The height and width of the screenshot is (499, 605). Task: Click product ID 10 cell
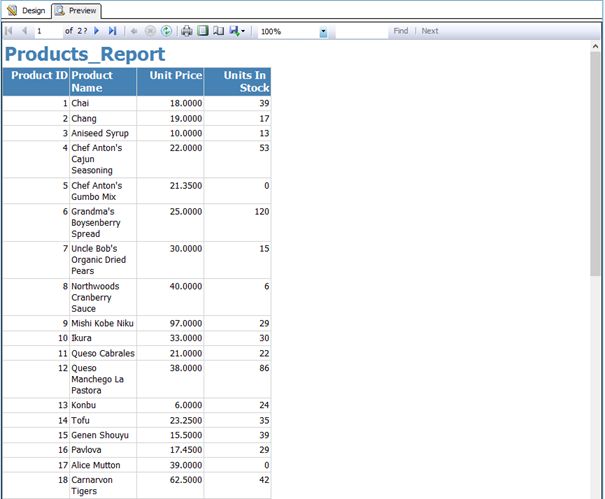click(36, 338)
